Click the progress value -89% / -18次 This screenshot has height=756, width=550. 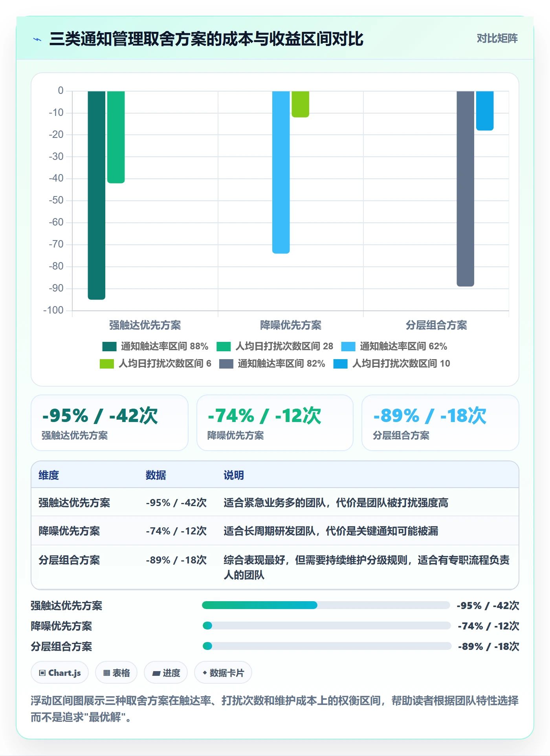(489, 646)
